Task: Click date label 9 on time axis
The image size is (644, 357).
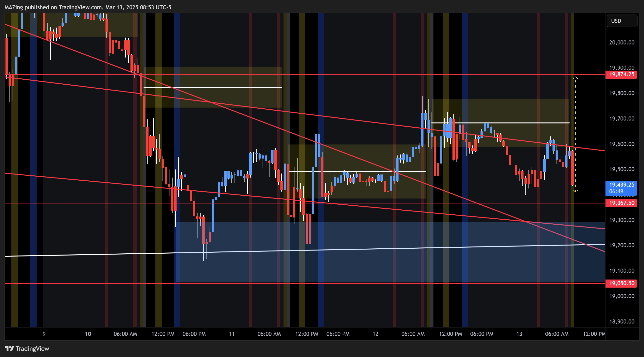Action: click(44, 334)
